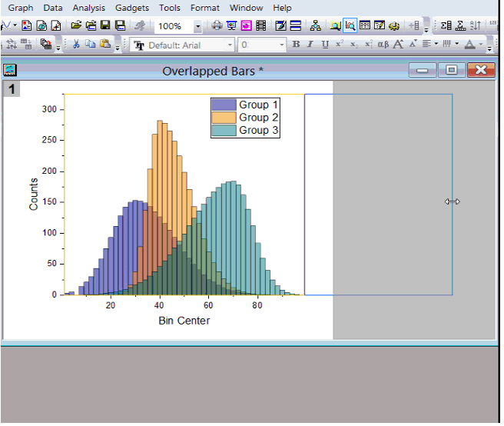Click the Group 1 purple legend swatch
Screen dimensions: 504x426
tap(224, 105)
